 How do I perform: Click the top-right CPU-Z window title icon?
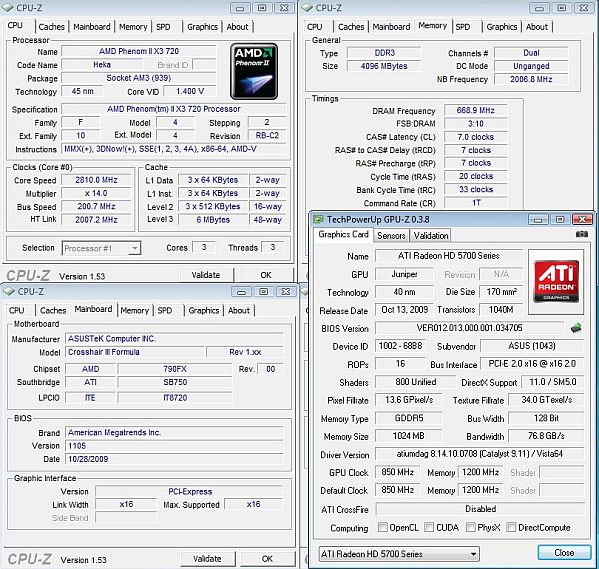pyautogui.click(x=307, y=8)
